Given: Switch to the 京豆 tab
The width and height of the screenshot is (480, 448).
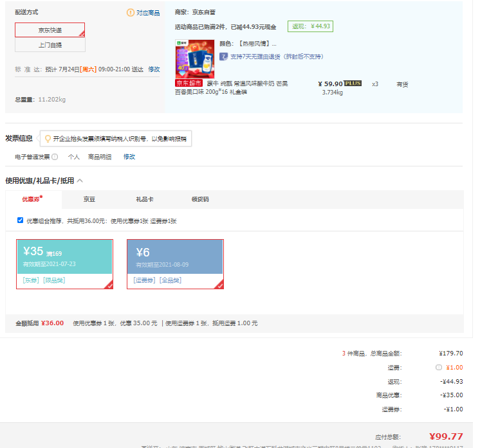Looking at the screenshot, I should coord(89,199).
